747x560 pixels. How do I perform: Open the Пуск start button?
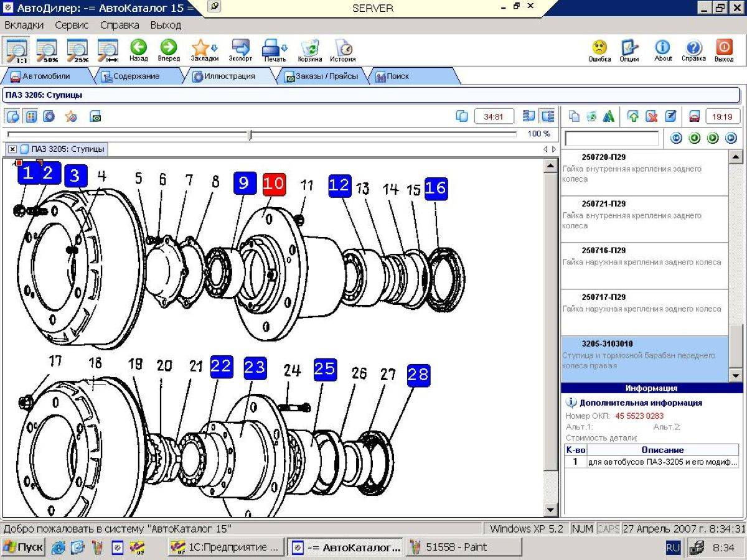24,548
